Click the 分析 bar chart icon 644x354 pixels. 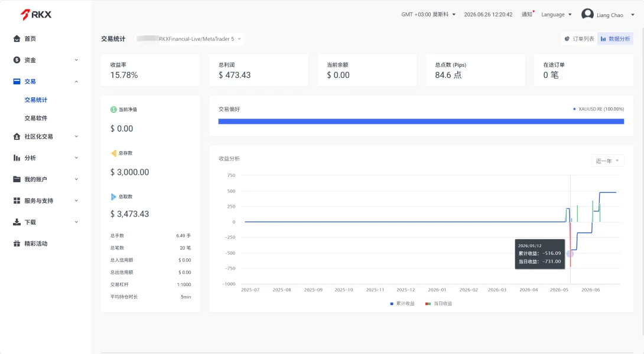[x=17, y=158]
